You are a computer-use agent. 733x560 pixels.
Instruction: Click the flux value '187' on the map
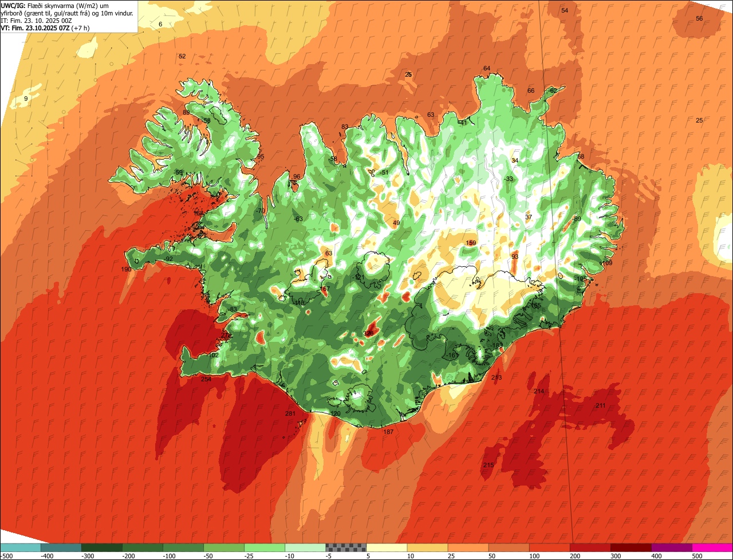pos(388,432)
